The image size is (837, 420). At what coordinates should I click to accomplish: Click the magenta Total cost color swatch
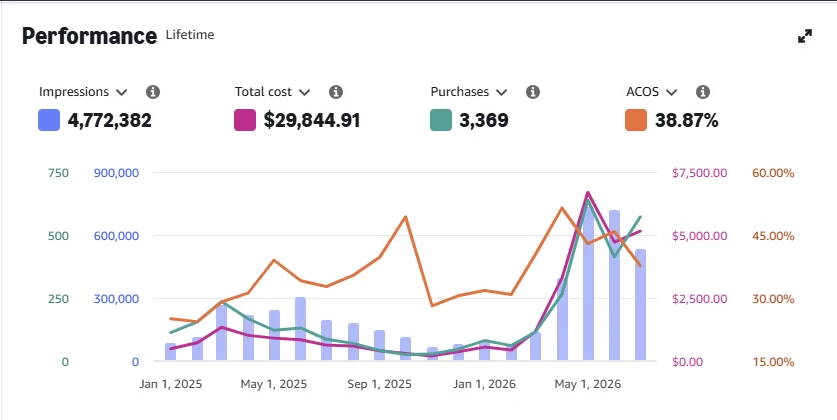click(x=245, y=120)
